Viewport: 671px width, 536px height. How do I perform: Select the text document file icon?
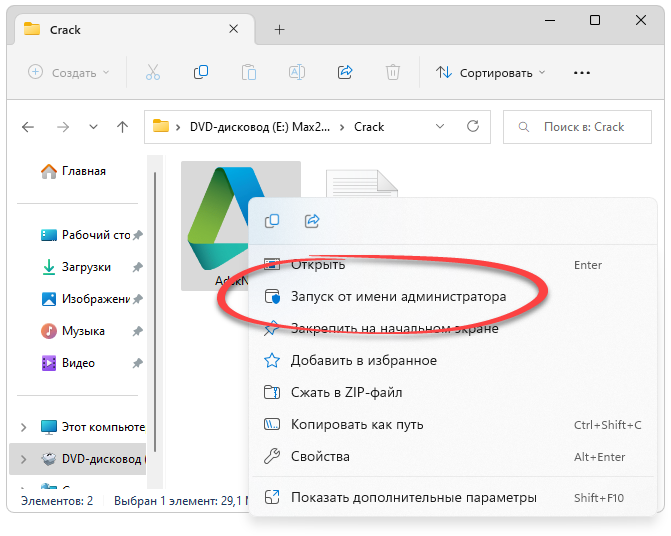coord(362,183)
